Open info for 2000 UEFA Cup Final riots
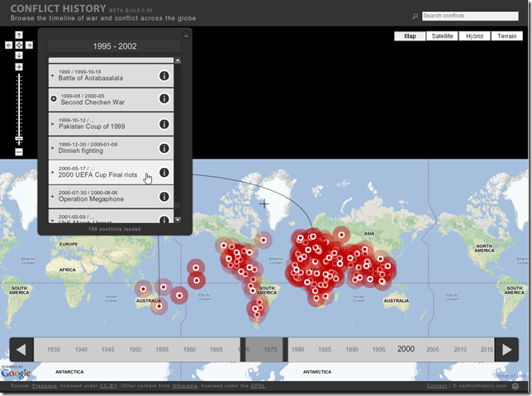 click(x=164, y=173)
